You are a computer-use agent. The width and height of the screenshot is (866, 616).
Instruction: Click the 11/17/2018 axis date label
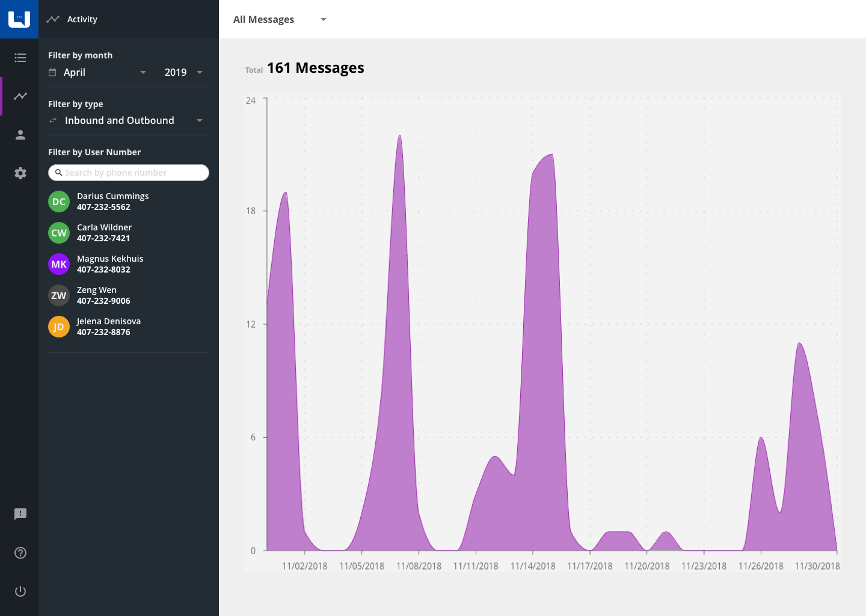click(x=590, y=566)
